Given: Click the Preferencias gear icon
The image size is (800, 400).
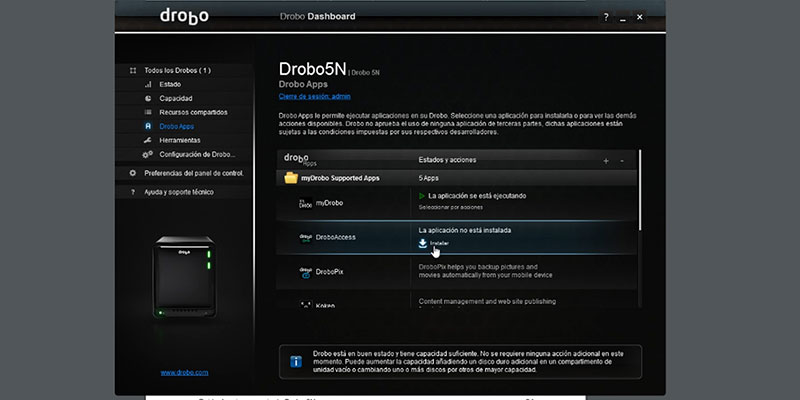Looking at the screenshot, I should coord(133,173).
